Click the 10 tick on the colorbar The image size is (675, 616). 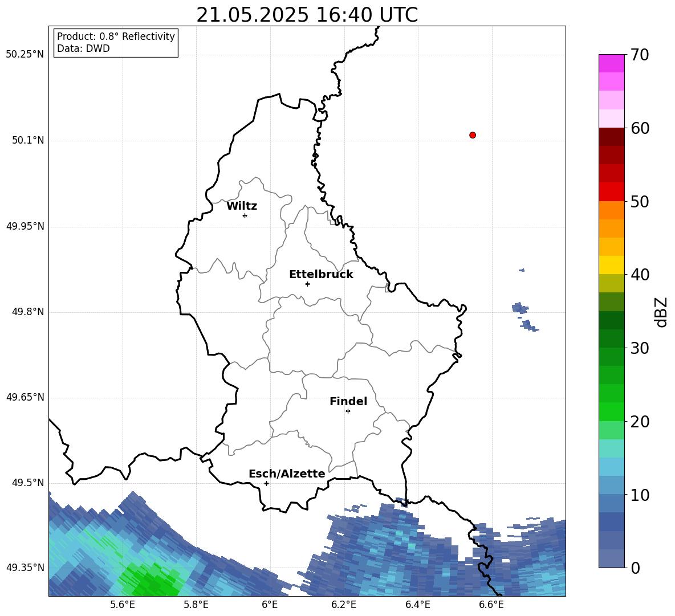point(640,495)
